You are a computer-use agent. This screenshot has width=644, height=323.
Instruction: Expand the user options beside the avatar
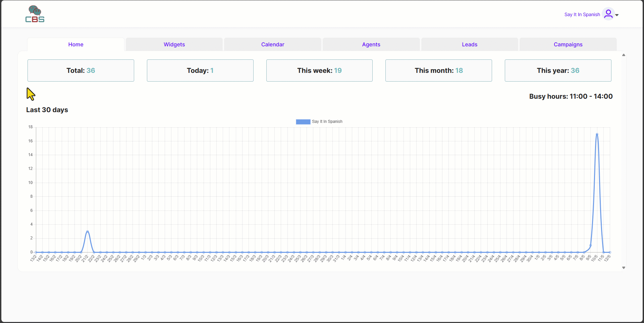point(618,15)
